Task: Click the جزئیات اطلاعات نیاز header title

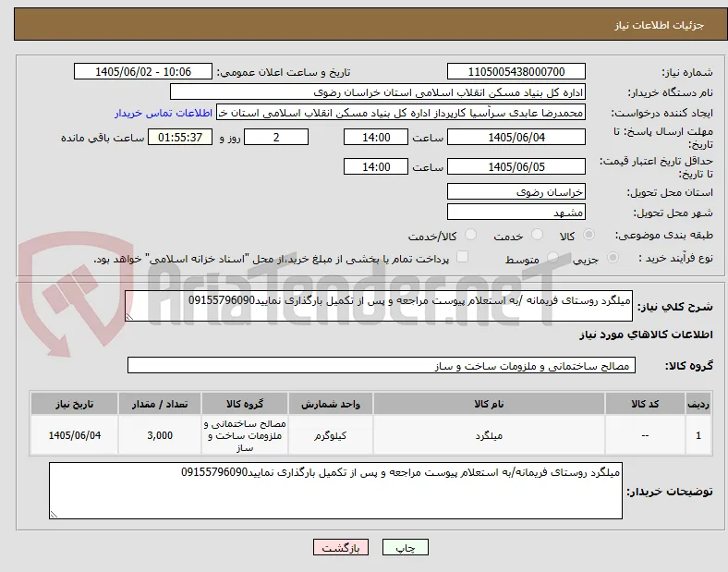Action: point(660,25)
